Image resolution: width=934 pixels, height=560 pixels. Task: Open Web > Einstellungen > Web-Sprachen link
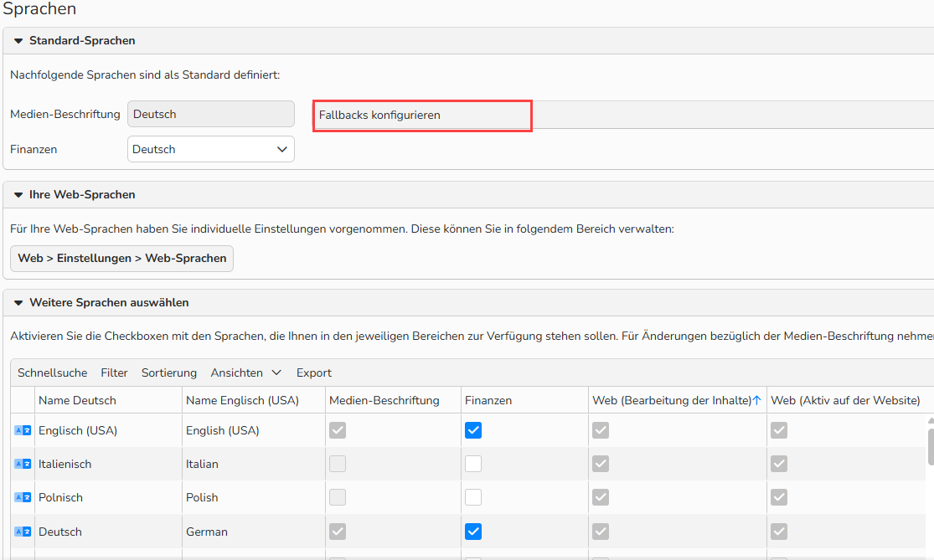[x=122, y=259]
